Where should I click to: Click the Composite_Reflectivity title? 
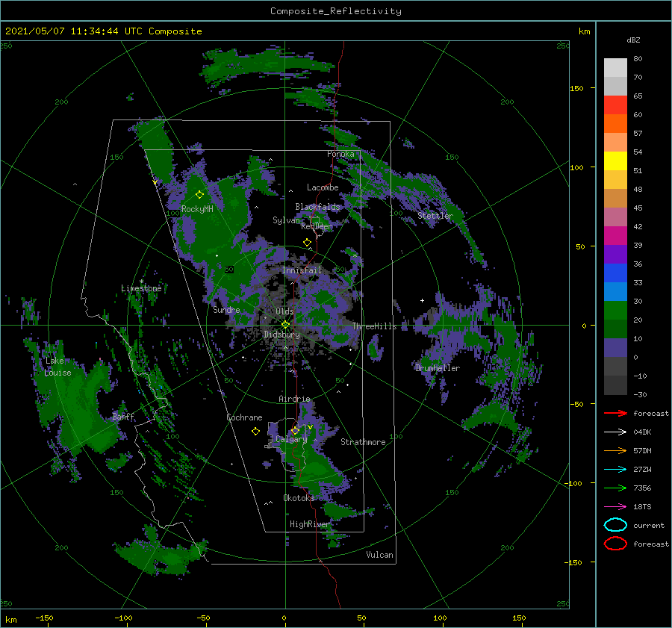pyautogui.click(x=336, y=11)
